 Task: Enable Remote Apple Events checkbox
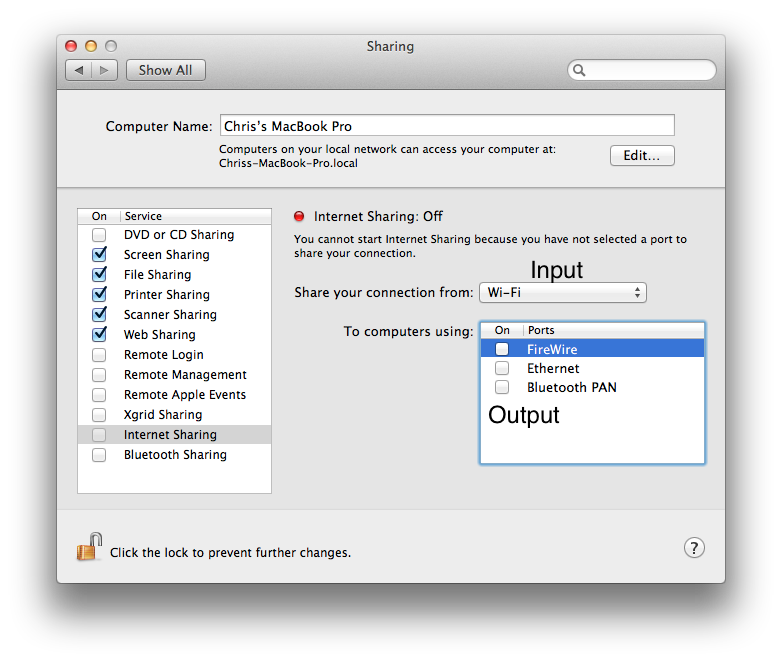tap(99, 395)
